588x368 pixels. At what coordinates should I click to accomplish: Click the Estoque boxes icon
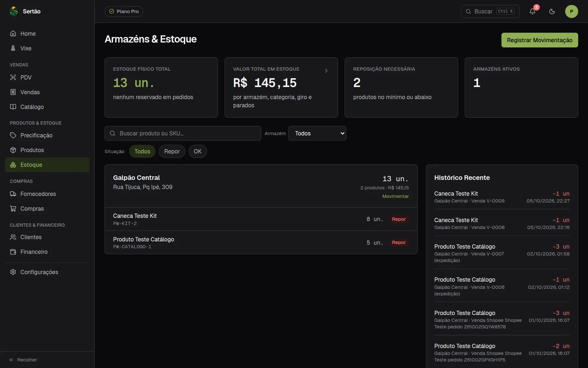point(13,165)
